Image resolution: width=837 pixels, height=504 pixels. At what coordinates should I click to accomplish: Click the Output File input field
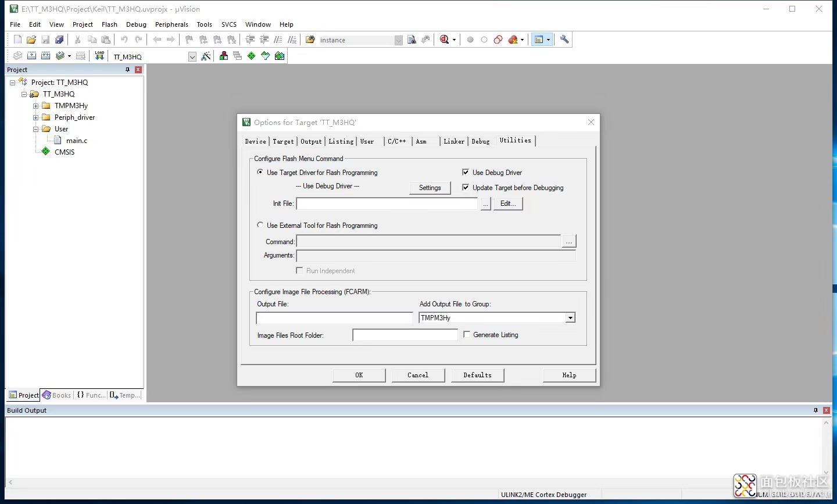pyautogui.click(x=335, y=318)
